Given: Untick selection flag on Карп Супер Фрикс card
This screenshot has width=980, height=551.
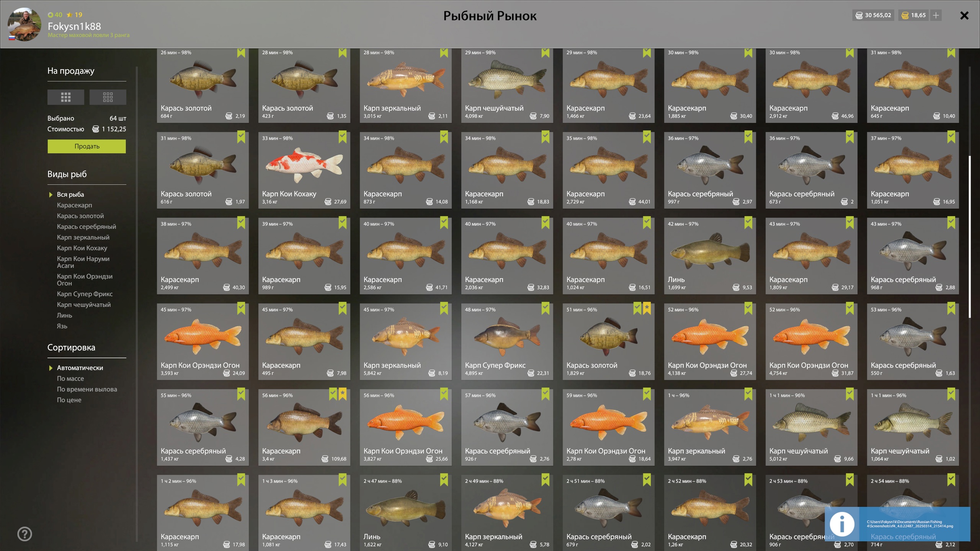Looking at the screenshot, I should 546,308.
